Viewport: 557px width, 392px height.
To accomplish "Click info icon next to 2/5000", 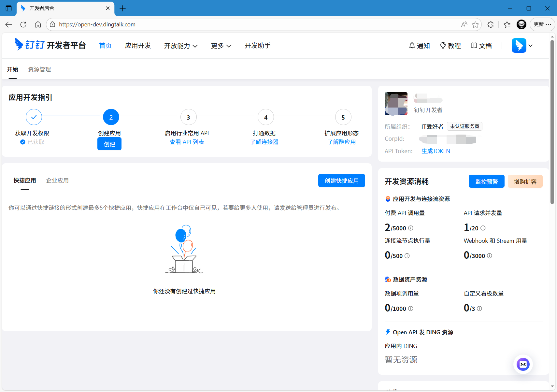I will tap(411, 228).
